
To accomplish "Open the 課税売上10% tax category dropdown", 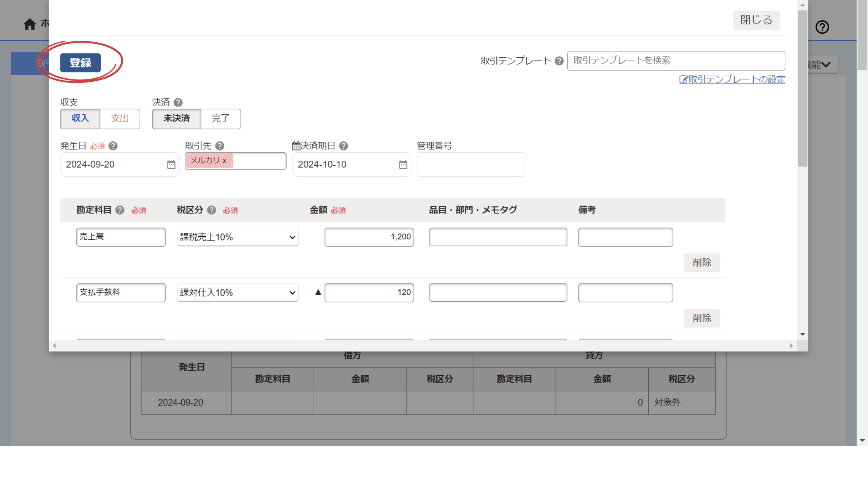I will point(237,237).
